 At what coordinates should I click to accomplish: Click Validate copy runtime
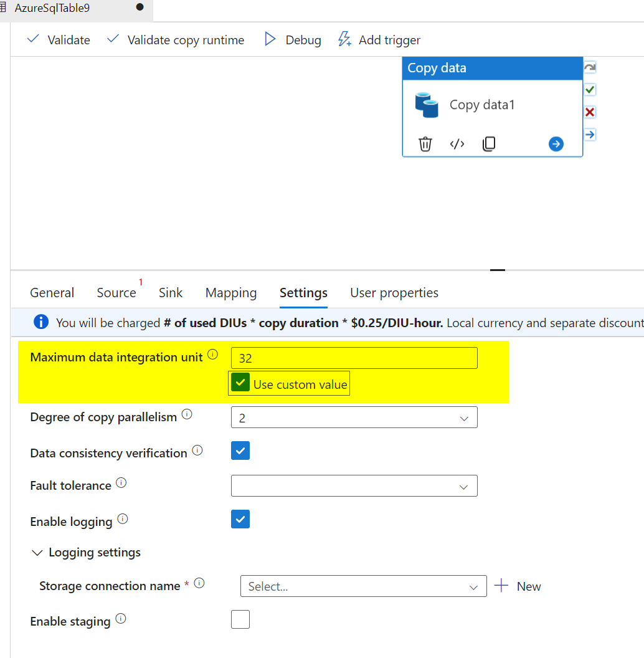tap(174, 39)
